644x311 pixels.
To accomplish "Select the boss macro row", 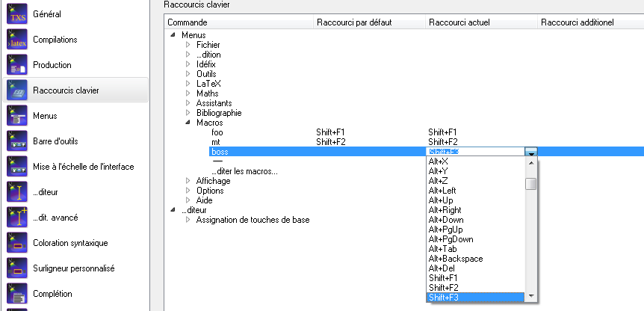I will pos(220,152).
